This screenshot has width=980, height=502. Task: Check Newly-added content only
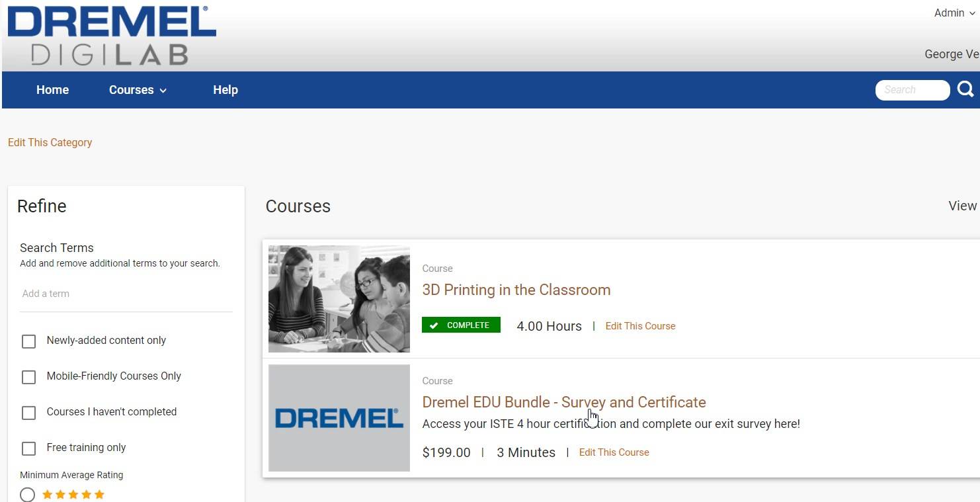tap(28, 341)
